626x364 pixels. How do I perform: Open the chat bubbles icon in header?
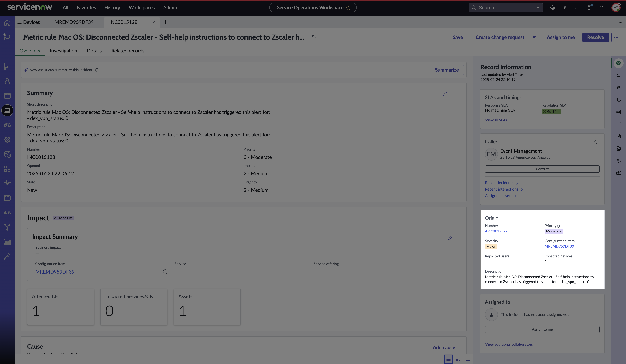(x=577, y=8)
